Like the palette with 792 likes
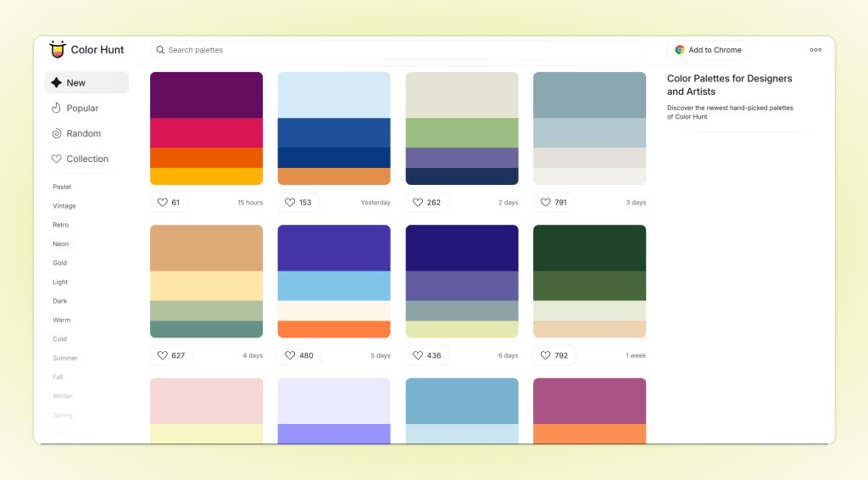This screenshot has height=480, width=868. coord(554,355)
